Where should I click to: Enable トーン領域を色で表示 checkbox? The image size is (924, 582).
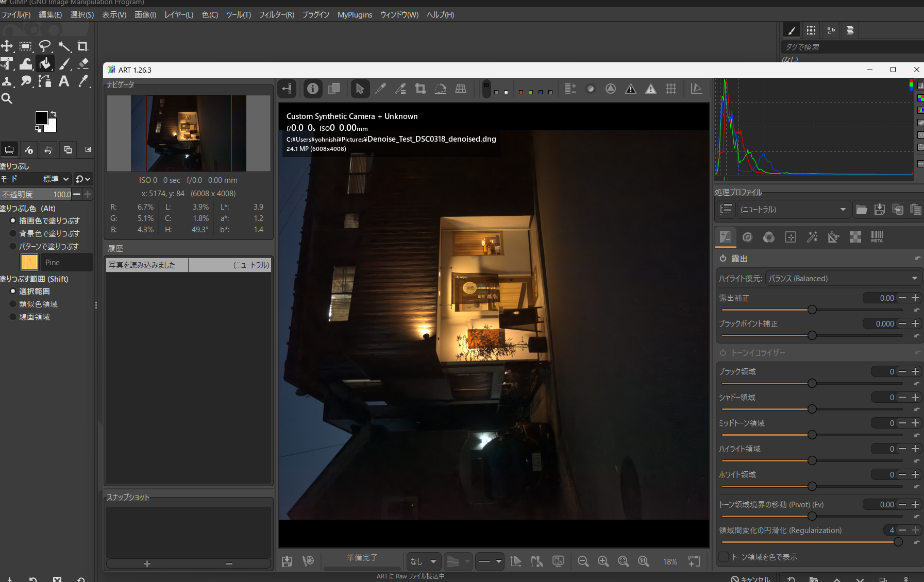[724, 557]
